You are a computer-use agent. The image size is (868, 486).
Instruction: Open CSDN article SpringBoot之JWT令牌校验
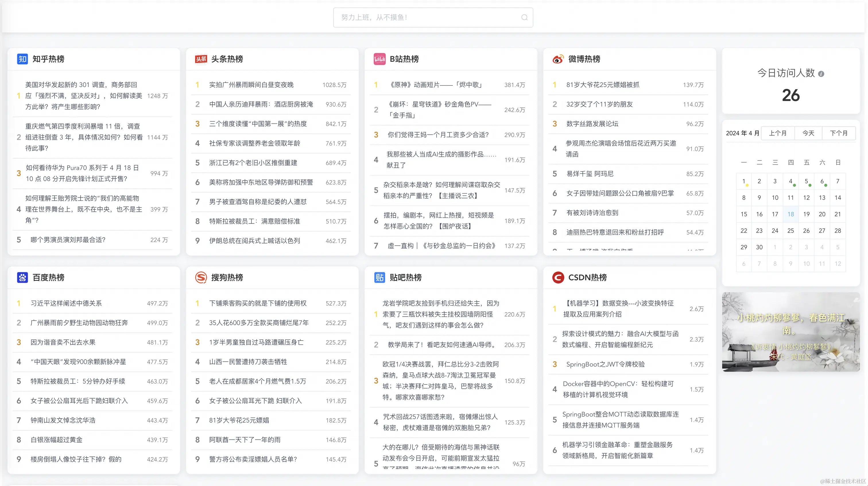605,364
